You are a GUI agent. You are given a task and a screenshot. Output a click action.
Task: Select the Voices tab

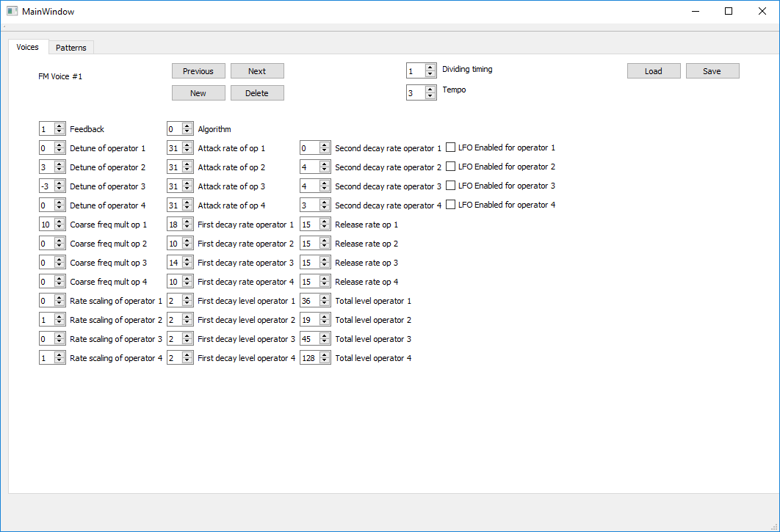(28, 47)
